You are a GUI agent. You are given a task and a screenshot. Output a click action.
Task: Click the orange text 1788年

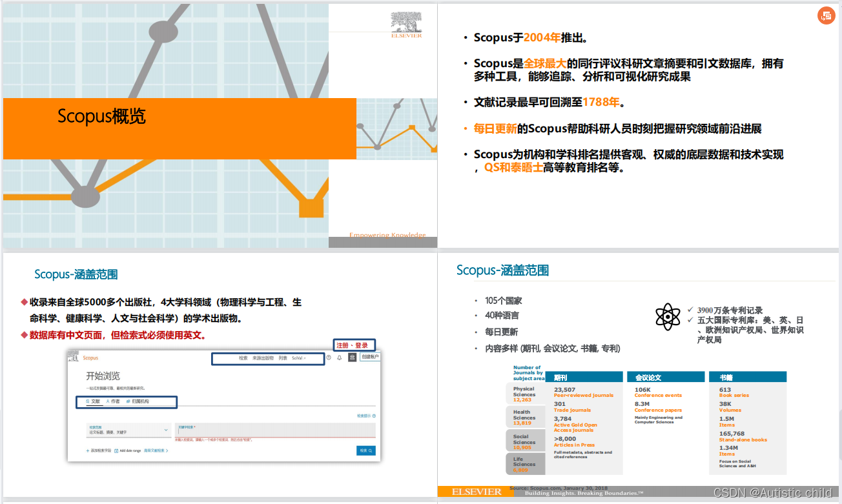coord(601,102)
